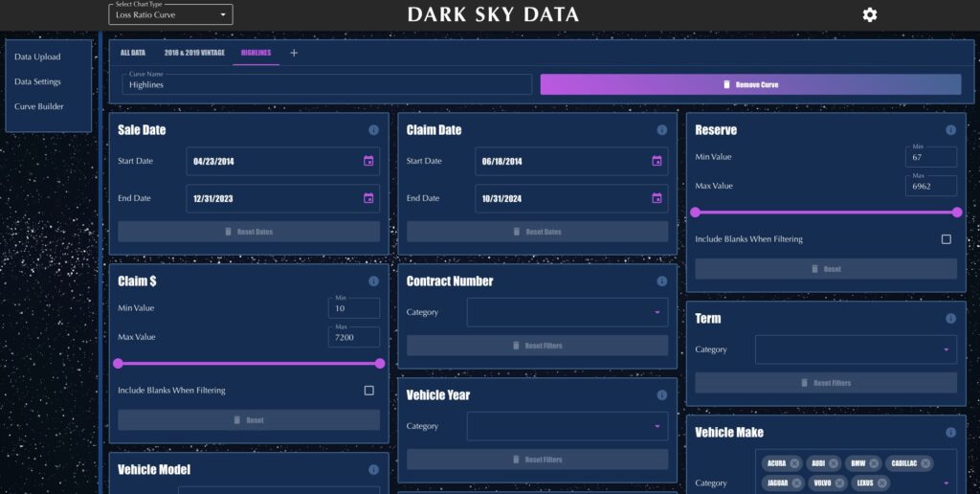This screenshot has height=494, width=980.
Task: Expand the Vehicle Year category dropdown
Action: point(568,426)
